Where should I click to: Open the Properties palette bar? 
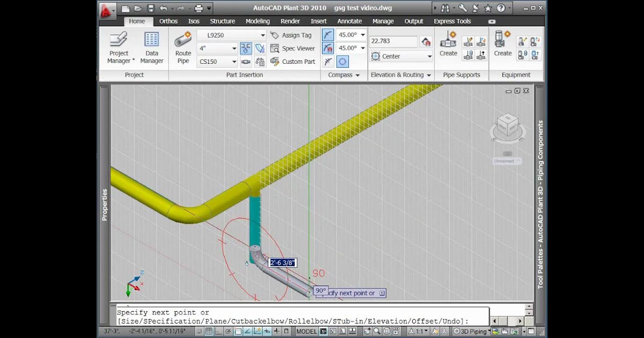(105, 204)
